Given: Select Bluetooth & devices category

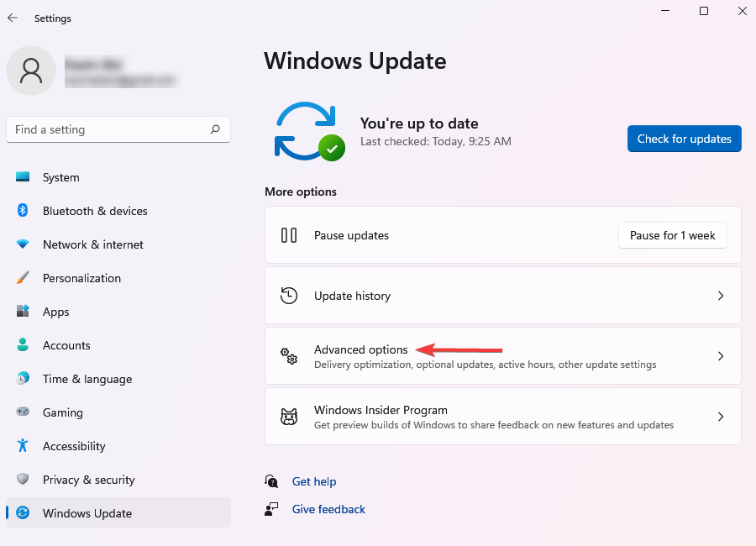Looking at the screenshot, I should pyautogui.click(x=118, y=211).
